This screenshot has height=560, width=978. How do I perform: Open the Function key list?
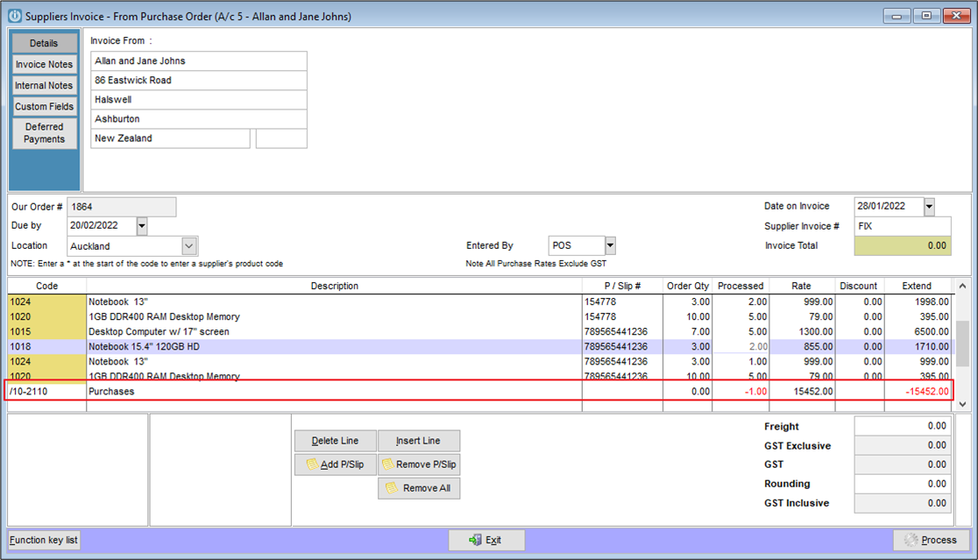tap(44, 540)
